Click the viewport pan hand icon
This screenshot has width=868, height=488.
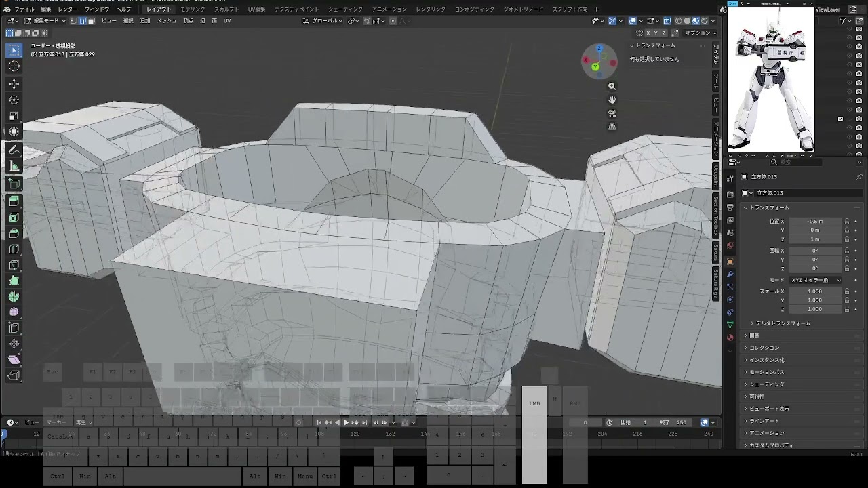tap(612, 100)
